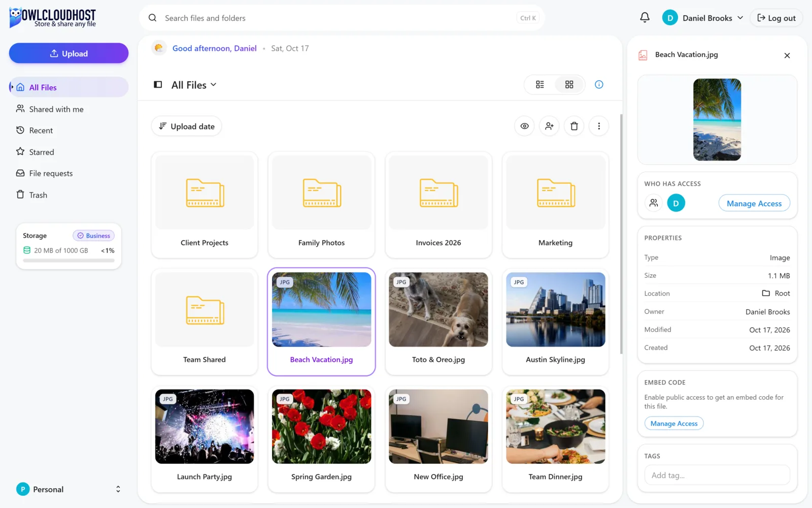Screen dimensions: 812x508
Task: Click the "20 MB of 1000 GB" storage text
Action: coord(61,250)
